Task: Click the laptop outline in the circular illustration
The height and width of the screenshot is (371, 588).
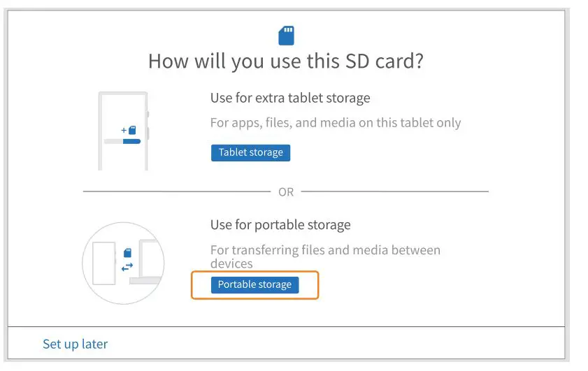Action: pos(150,262)
